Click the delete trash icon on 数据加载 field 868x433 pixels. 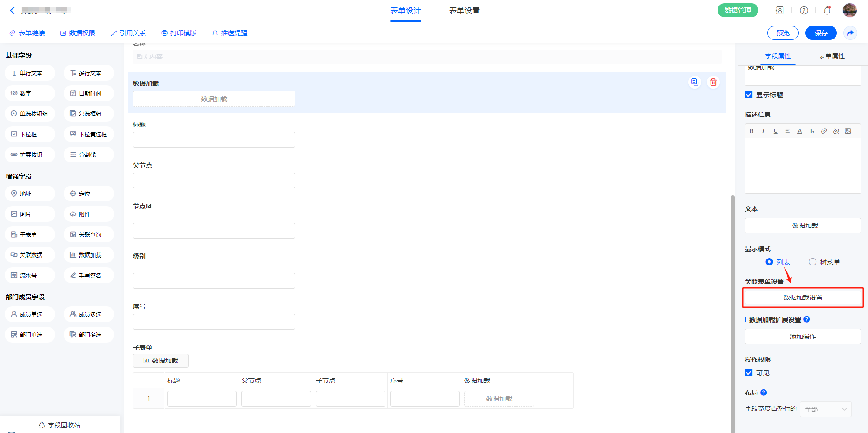coord(713,83)
